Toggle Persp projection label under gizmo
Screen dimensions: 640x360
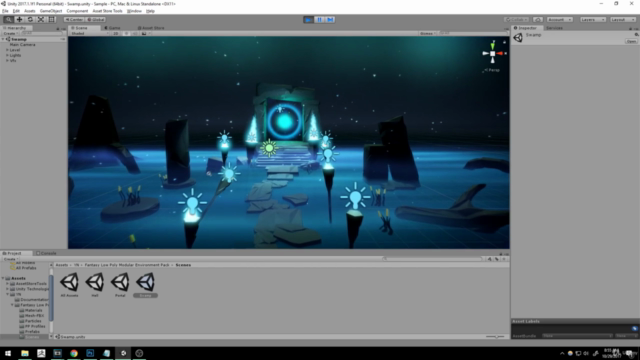tap(492, 70)
